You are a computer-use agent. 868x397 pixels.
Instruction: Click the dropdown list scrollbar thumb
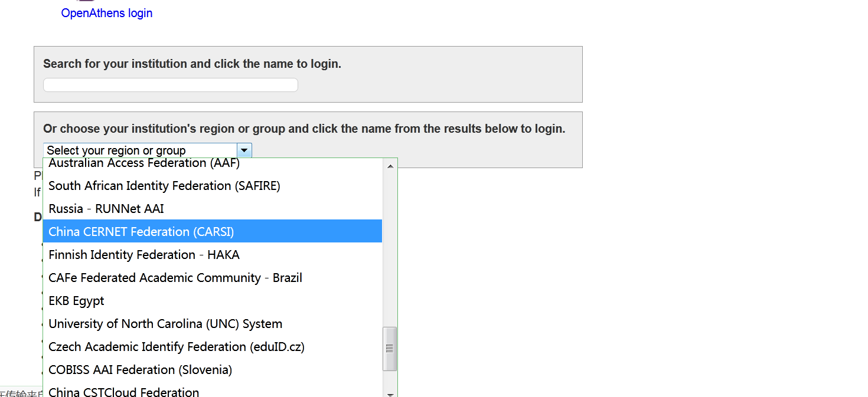(x=390, y=349)
